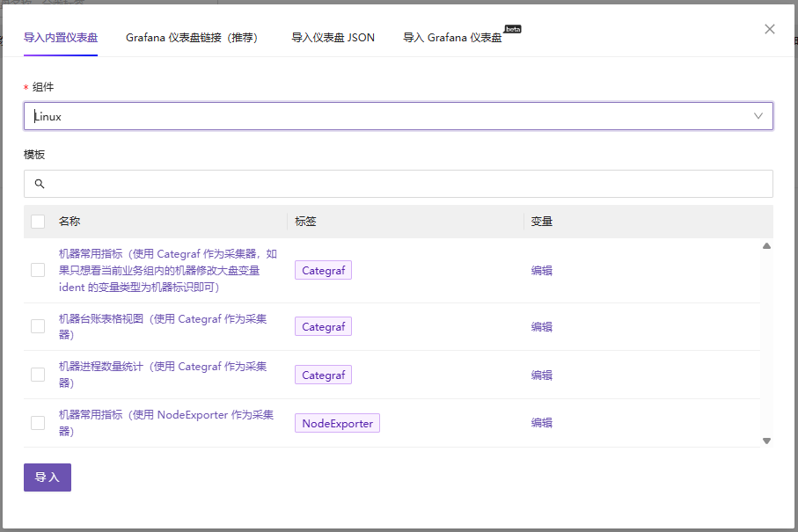Click the chevron arrow in the Linux dropdown
Screen dimensions: 798x532
[x=758, y=116]
